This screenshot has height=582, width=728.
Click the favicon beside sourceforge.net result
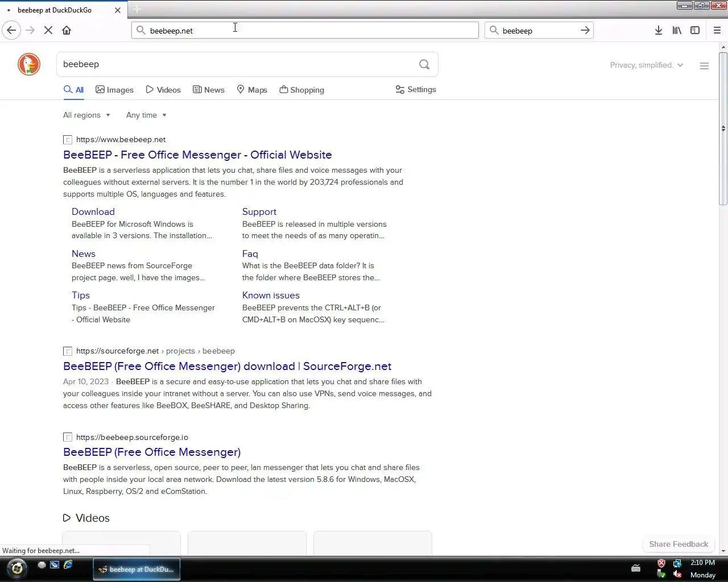68,351
